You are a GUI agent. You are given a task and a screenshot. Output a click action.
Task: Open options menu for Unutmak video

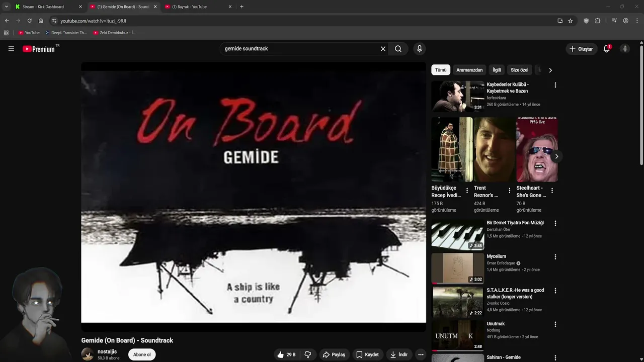[x=555, y=324]
